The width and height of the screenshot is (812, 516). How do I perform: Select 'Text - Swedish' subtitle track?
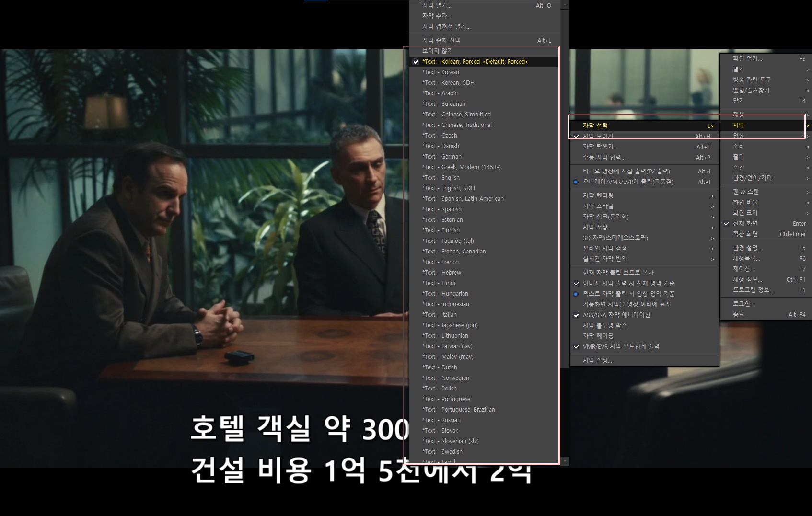point(485,451)
